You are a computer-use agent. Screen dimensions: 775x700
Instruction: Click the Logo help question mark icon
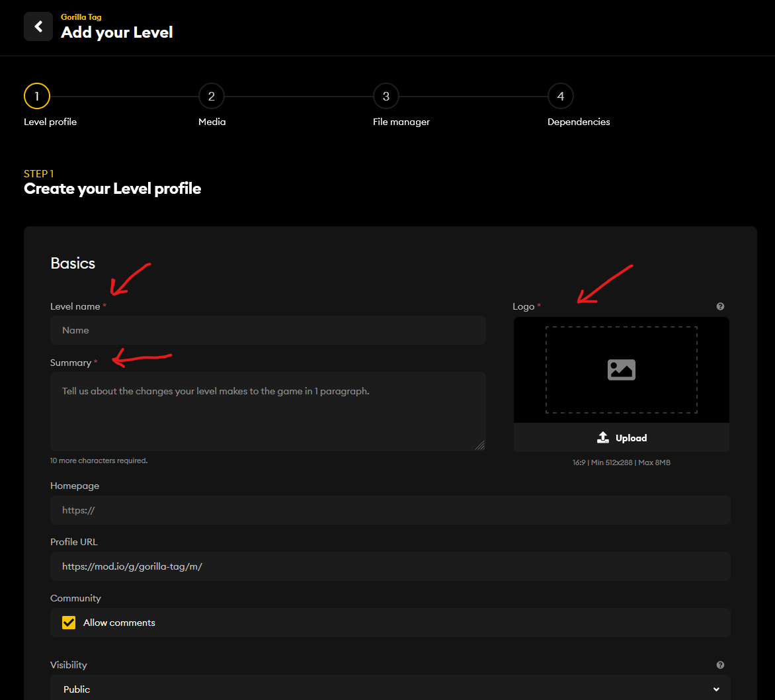click(720, 306)
